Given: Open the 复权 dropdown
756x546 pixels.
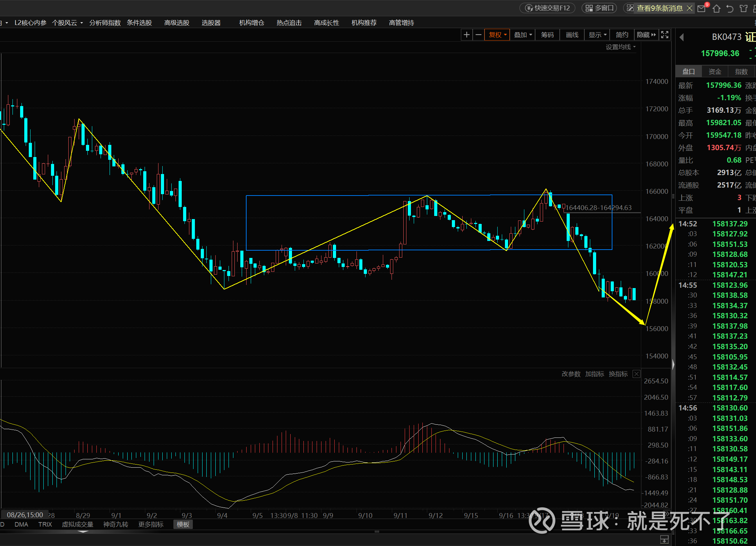Looking at the screenshot, I should (x=498, y=35).
